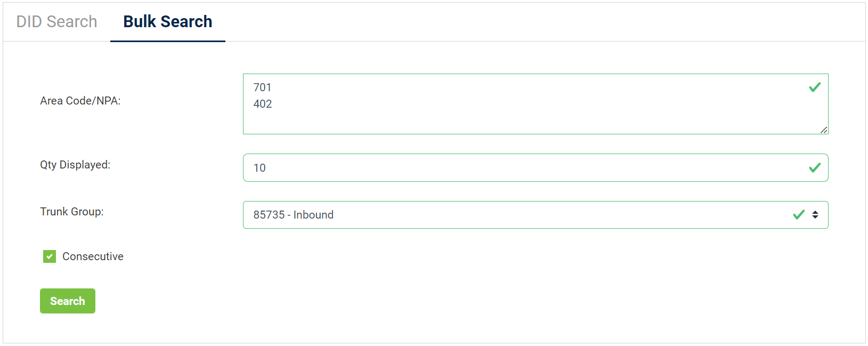The height and width of the screenshot is (346, 868).
Task: Click the Trunk Group label
Action: [72, 212]
